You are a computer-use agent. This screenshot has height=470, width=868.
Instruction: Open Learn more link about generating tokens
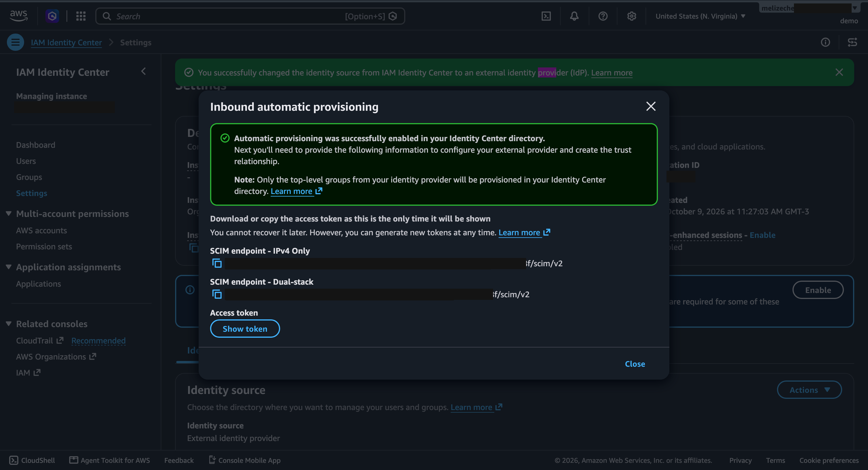point(524,232)
